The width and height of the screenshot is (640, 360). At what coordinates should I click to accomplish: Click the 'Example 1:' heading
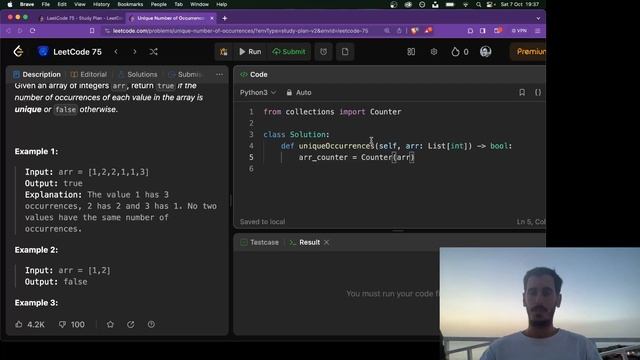coord(36,151)
